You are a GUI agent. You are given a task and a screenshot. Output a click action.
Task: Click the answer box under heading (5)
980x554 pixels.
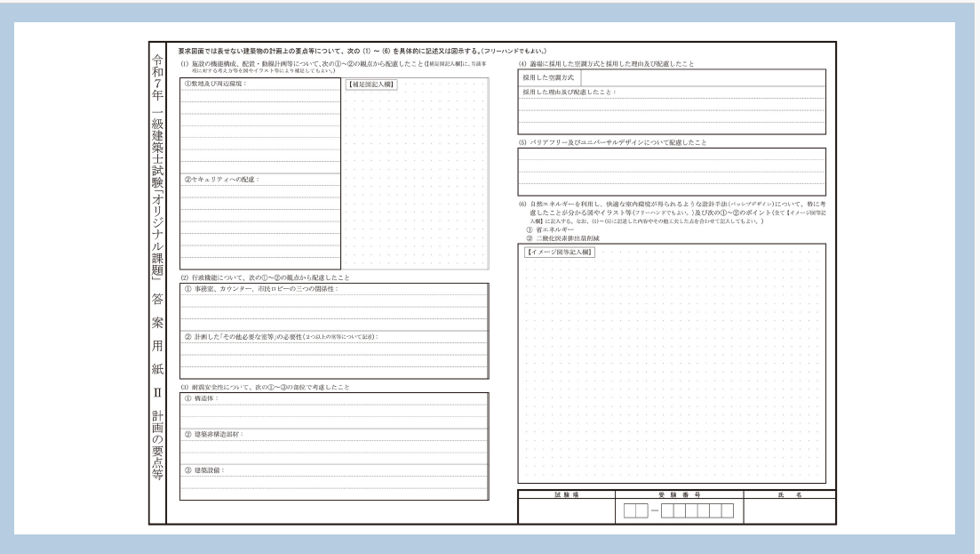672,172
